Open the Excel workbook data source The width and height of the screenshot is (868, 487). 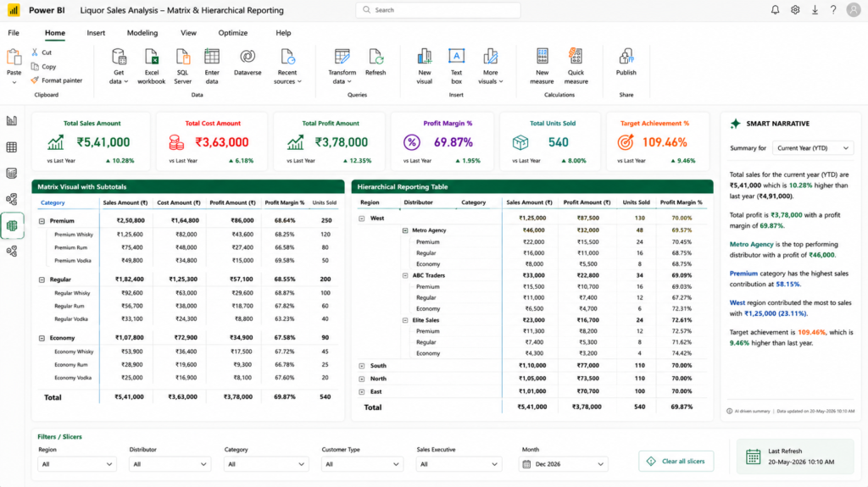[151, 66]
